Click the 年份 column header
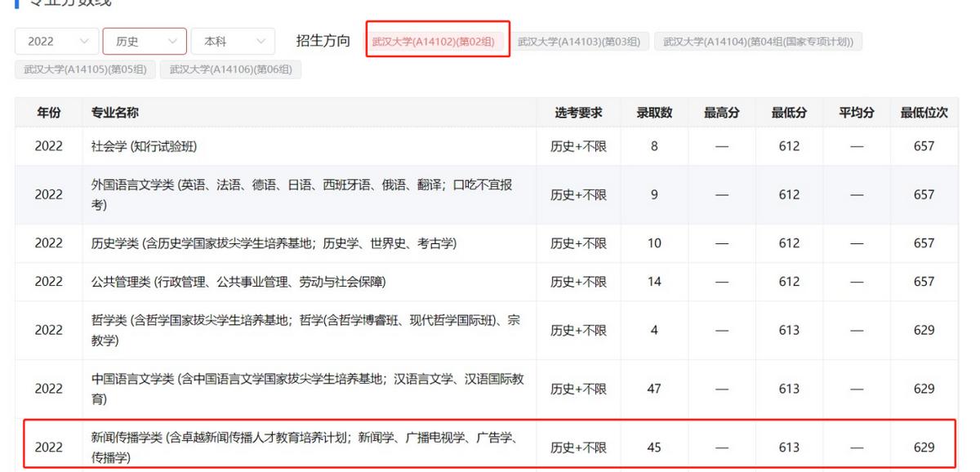Image resolution: width=980 pixels, height=472 pixels. [51, 112]
